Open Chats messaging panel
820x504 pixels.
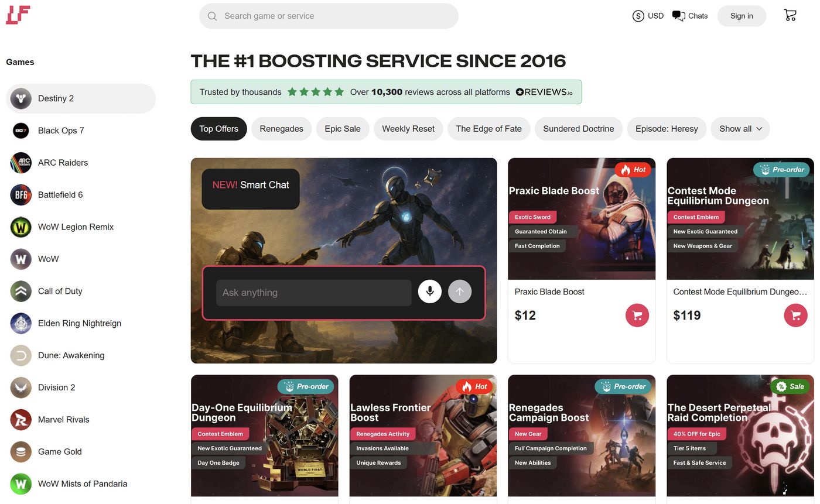pos(689,16)
